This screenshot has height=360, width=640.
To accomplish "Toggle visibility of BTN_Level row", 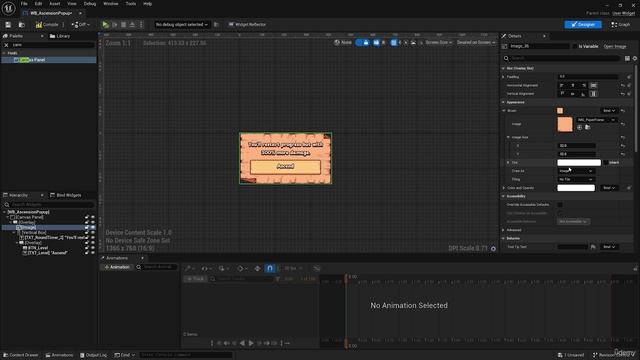I will point(93,248).
